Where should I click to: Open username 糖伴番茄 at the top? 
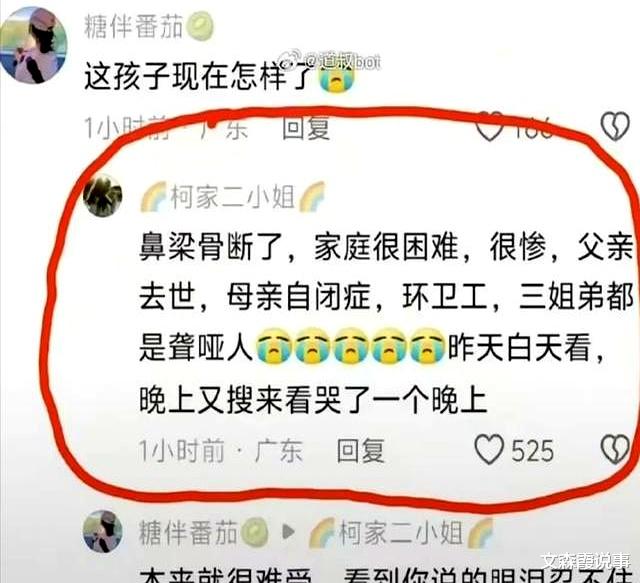click(133, 26)
